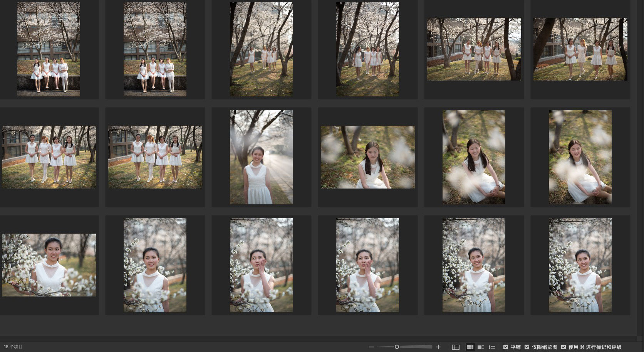Select the girl with hand on cheek, third-row third photo

(x=261, y=265)
